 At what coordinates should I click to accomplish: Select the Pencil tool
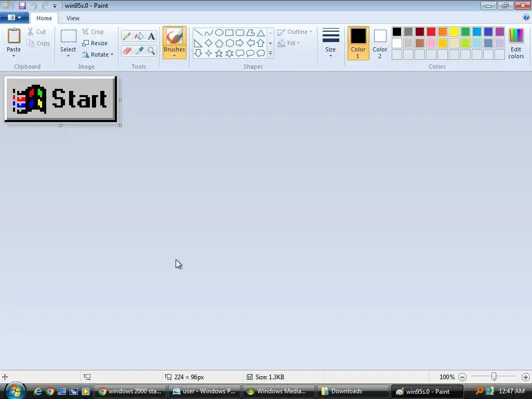coord(127,36)
